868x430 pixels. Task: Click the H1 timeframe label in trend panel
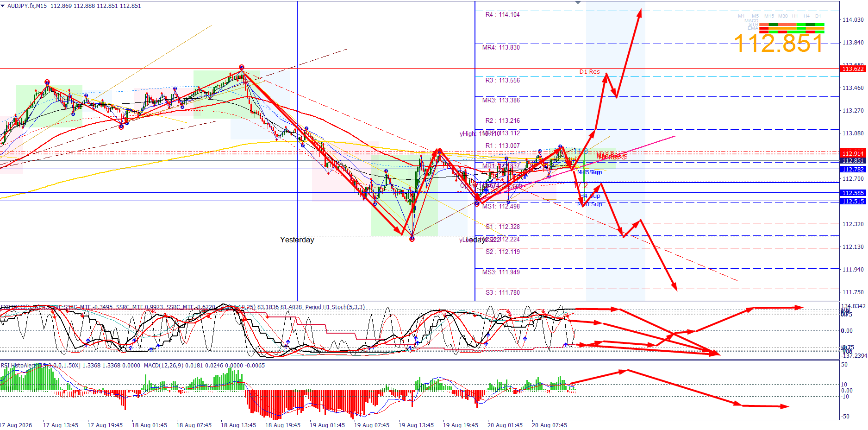[x=795, y=16]
